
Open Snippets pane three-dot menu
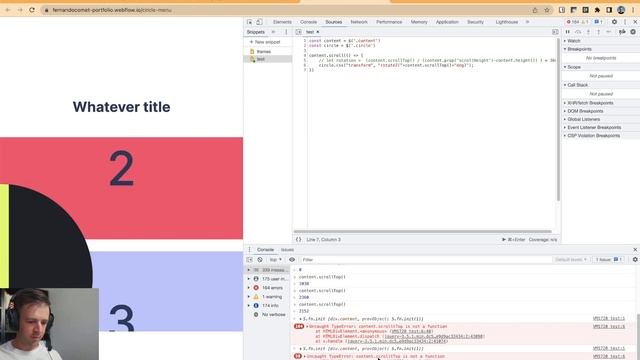(286, 32)
